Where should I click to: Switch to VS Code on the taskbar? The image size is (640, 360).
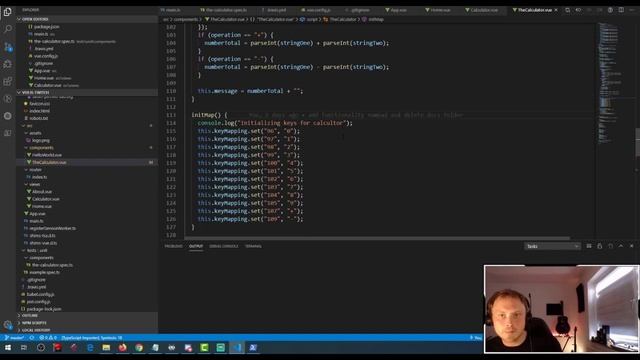coord(237,348)
